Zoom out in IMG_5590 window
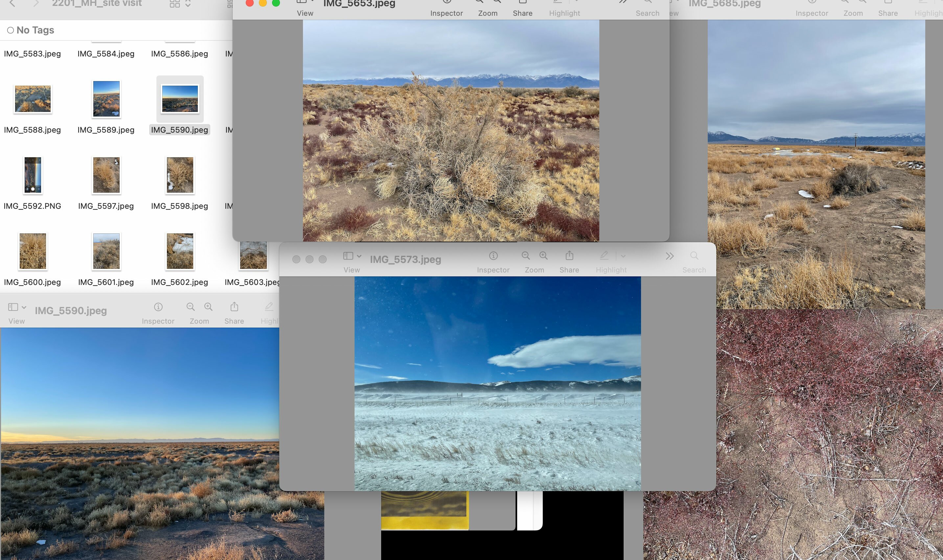Screen dimensions: 943x560 (x=190, y=307)
